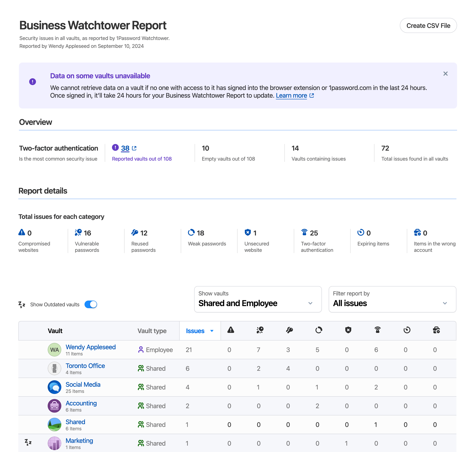Screen dimensions: 476x452
Task: Dismiss the unavailable vaults warning
Action: coord(446,74)
